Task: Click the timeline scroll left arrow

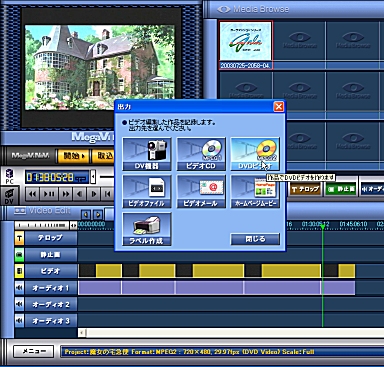Action: 82,332
